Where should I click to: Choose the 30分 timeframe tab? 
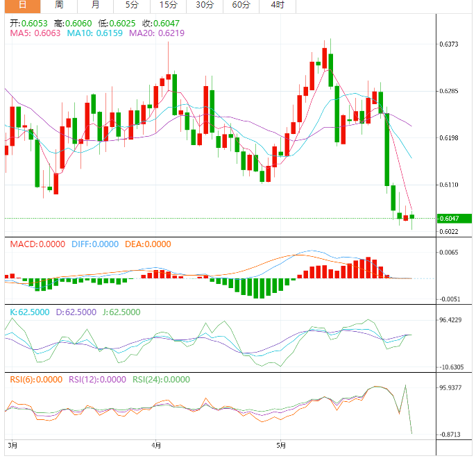[204, 6]
